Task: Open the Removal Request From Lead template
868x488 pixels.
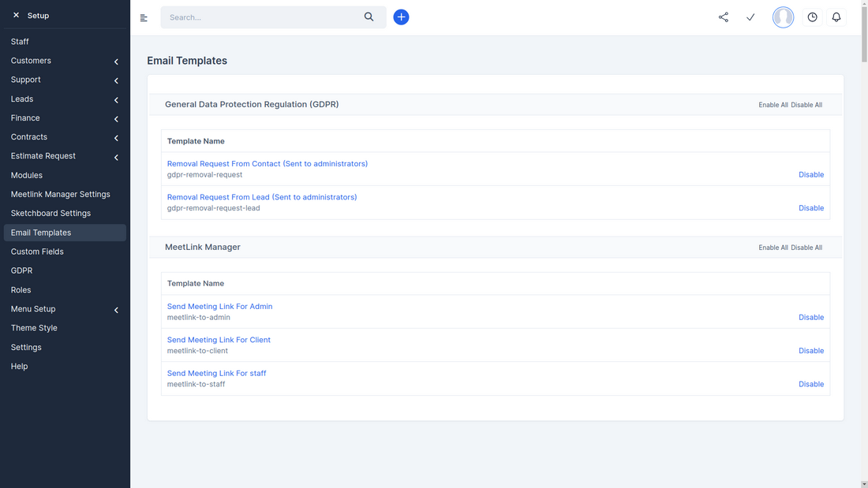Action: (x=260, y=196)
